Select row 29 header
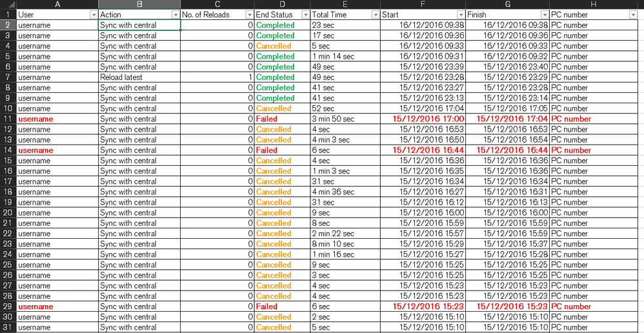Screen dimensions: 644x333 8,307
